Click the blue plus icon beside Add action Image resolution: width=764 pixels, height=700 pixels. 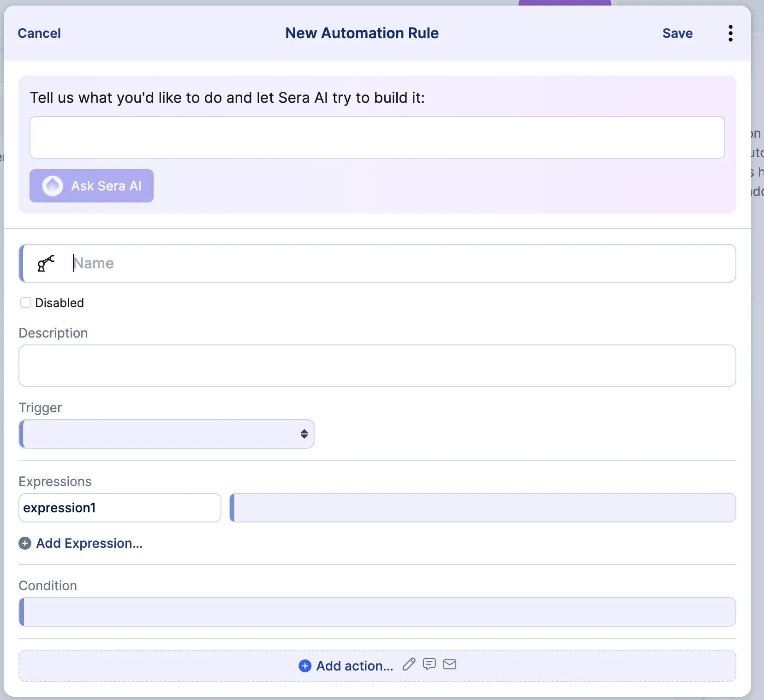305,666
